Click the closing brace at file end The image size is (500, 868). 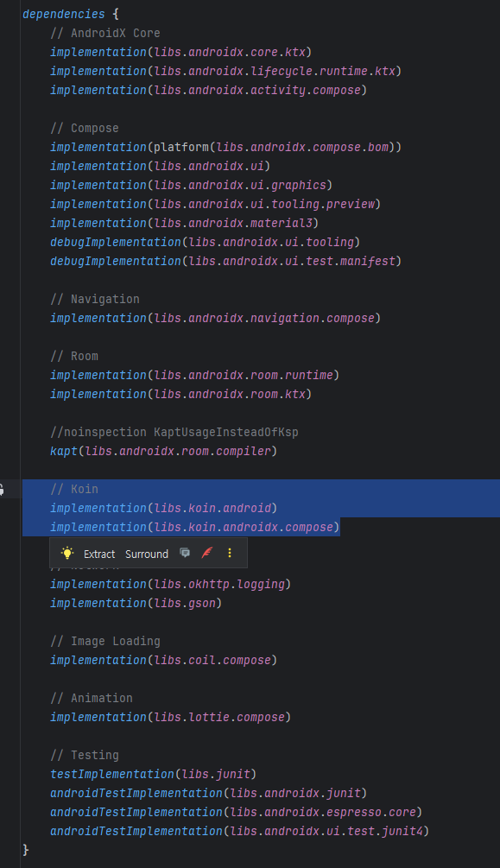[24, 850]
